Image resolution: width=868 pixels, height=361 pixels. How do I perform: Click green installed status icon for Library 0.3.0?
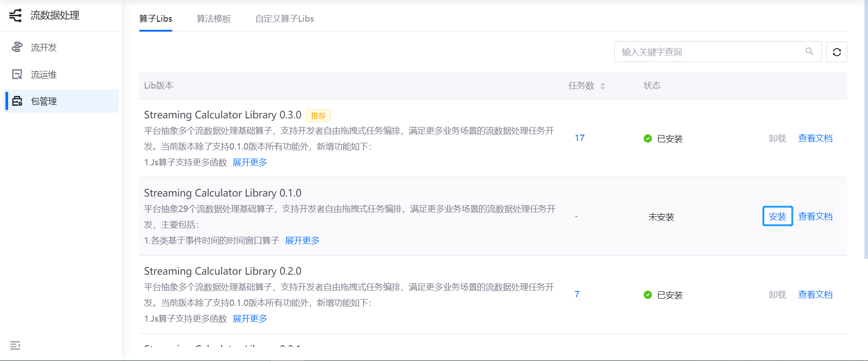tap(648, 138)
